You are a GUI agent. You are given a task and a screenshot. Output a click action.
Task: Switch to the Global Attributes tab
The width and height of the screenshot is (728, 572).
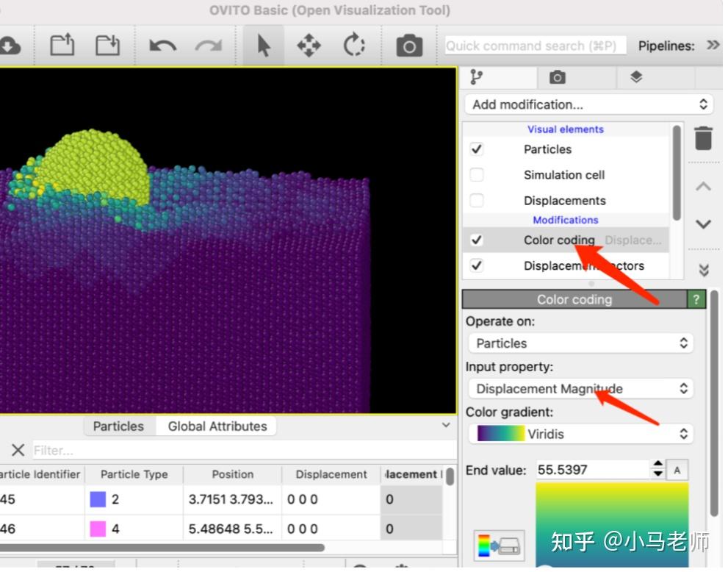[x=217, y=426]
